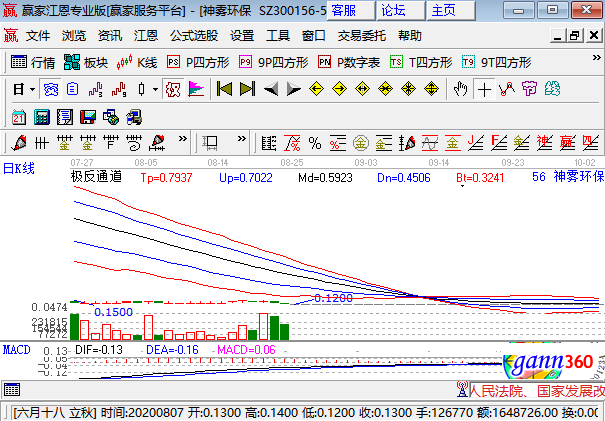This screenshot has width=605, height=421.
Task: Click the teal 线 icon
Action: click(x=552, y=89)
